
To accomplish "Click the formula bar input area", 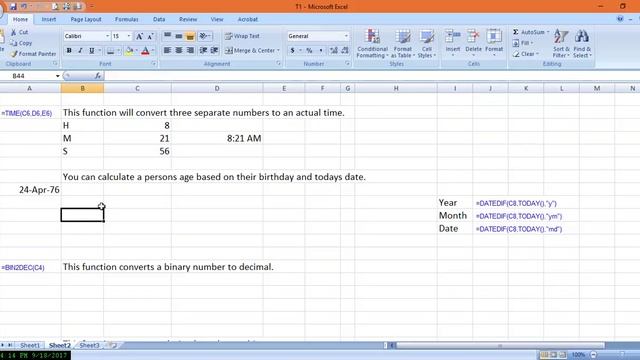I will [x=371, y=76].
